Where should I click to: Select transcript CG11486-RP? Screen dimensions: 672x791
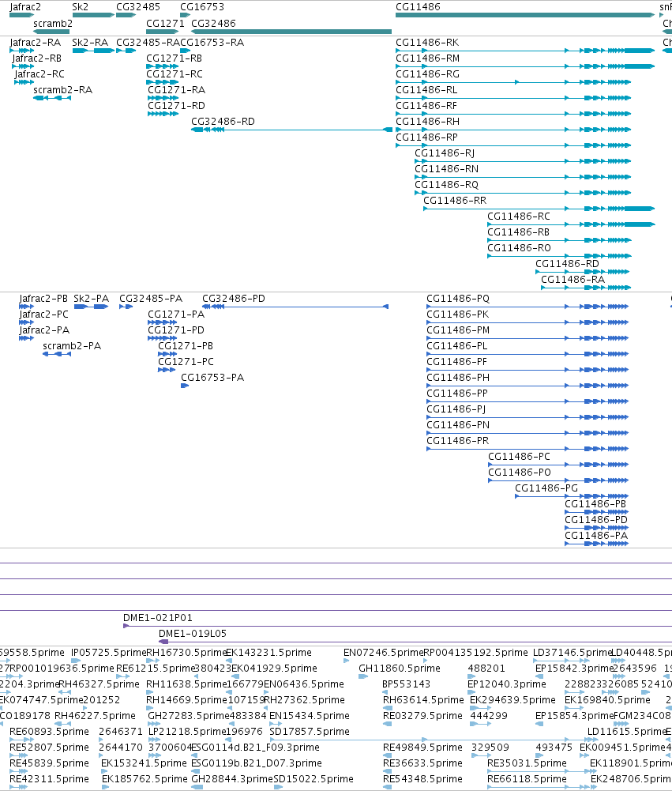coord(427,137)
